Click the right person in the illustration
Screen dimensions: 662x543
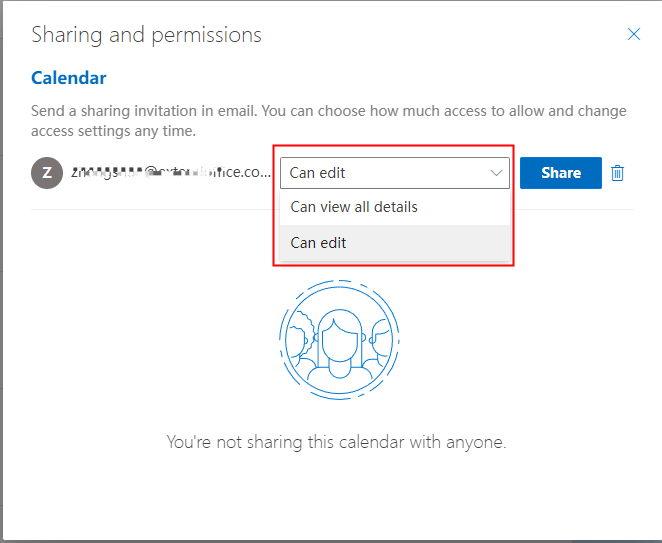tap(376, 340)
